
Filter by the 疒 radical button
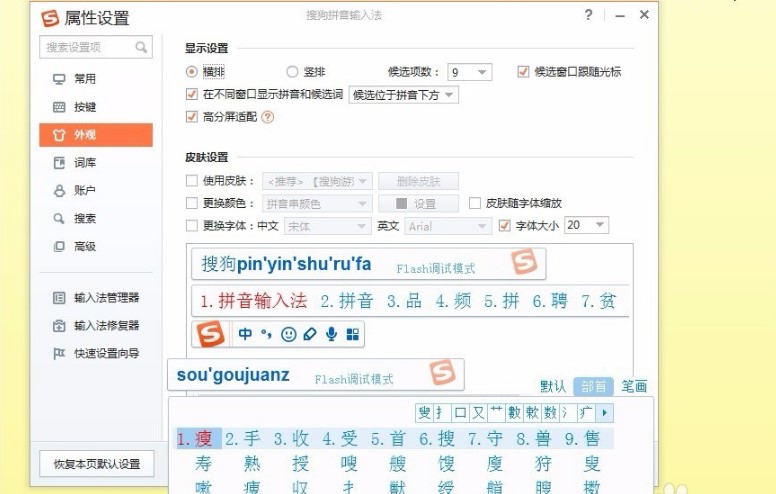pos(586,412)
